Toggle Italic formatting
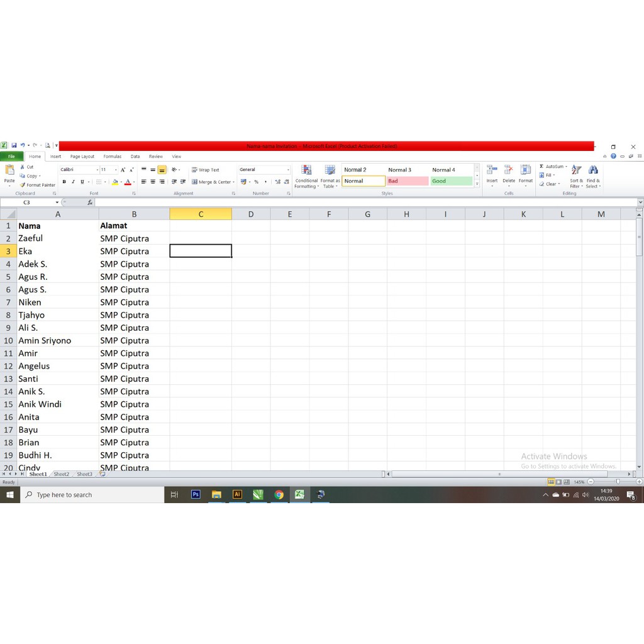 tap(73, 182)
